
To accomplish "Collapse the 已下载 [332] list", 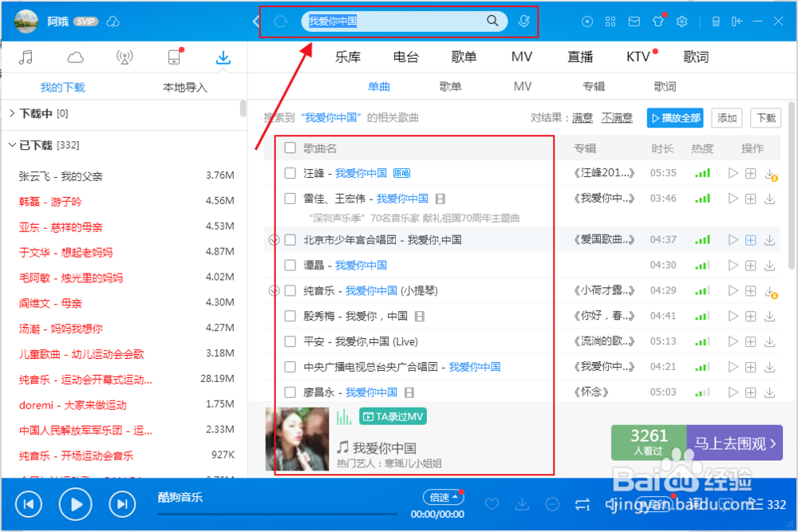I will tap(12, 145).
